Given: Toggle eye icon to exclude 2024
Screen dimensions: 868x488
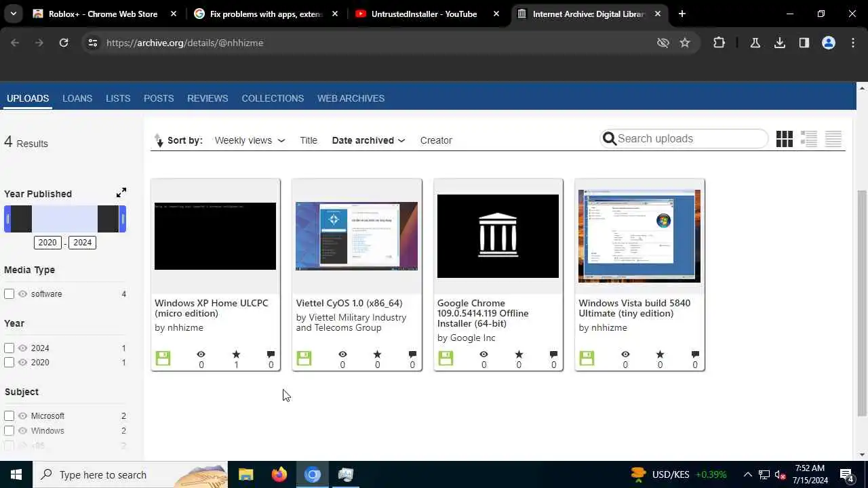Looking at the screenshot, I should 22,348.
